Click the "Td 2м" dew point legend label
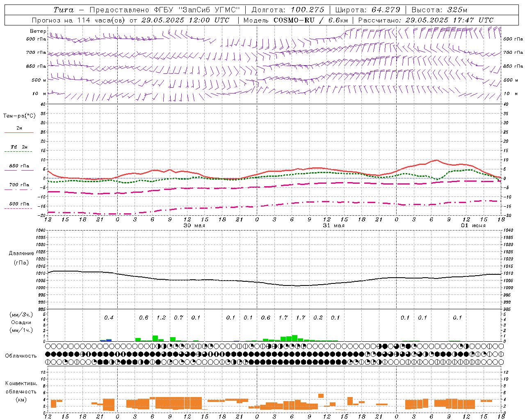 (19, 147)
